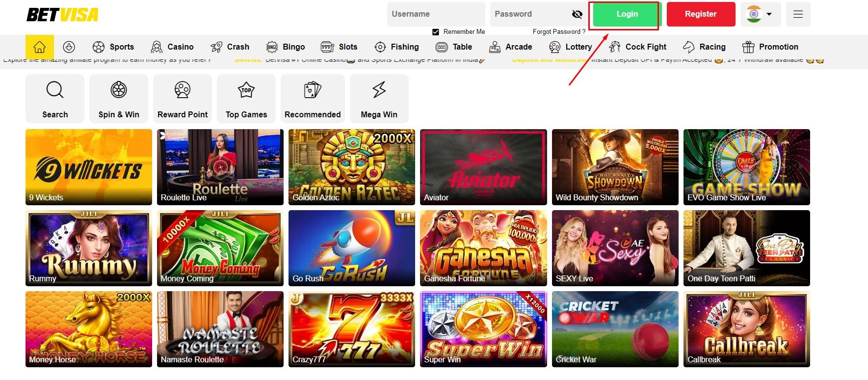Launch the Money Horse game
Viewport: 868px width, 380px height.
(x=89, y=329)
